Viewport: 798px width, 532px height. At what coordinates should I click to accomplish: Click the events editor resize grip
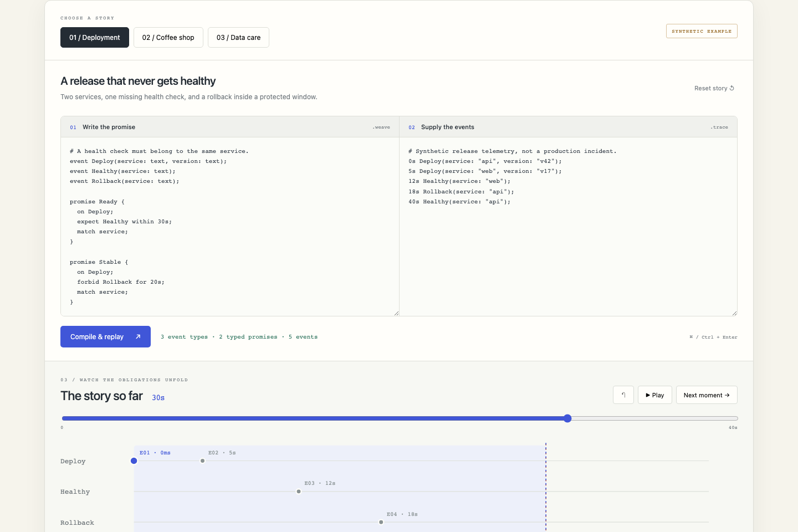tap(734, 313)
